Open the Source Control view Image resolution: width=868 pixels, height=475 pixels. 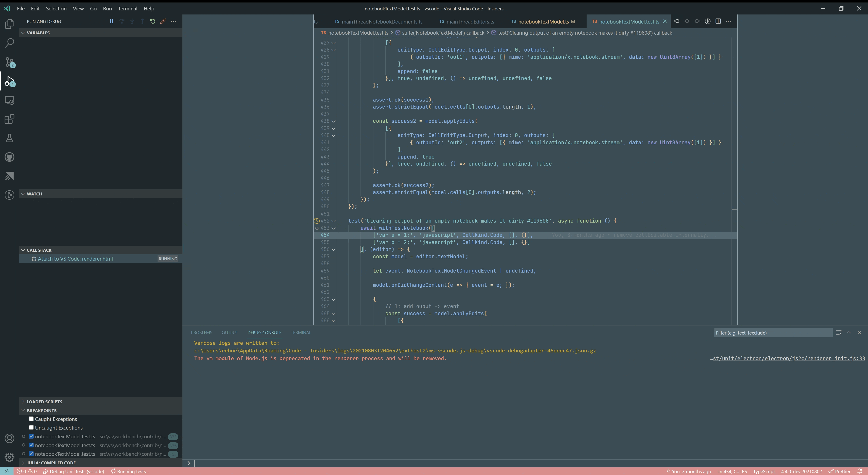(x=9, y=62)
